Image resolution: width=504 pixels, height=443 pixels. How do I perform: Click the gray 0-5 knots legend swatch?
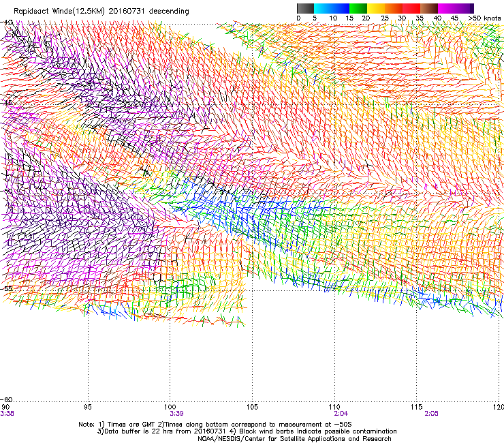click(305, 8)
